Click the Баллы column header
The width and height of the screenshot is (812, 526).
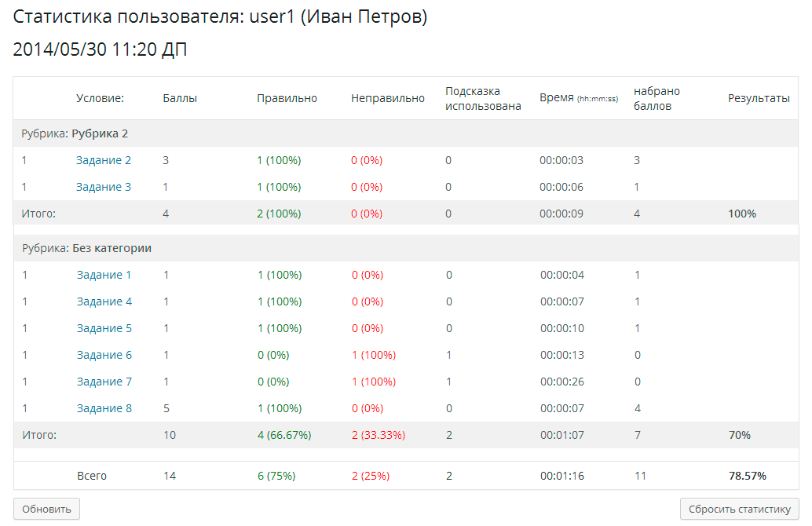(x=180, y=98)
